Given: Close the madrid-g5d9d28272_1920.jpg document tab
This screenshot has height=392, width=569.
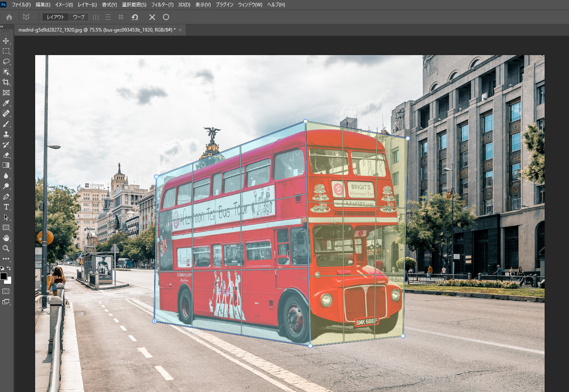Looking at the screenshot, I should pyautogui.click(x=180, y=30).
